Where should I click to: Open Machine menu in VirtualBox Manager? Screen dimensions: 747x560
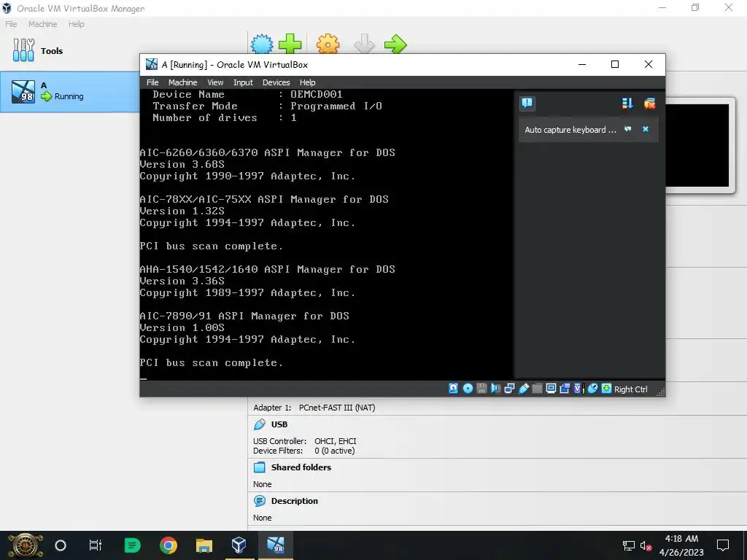(x=42, y=24)
